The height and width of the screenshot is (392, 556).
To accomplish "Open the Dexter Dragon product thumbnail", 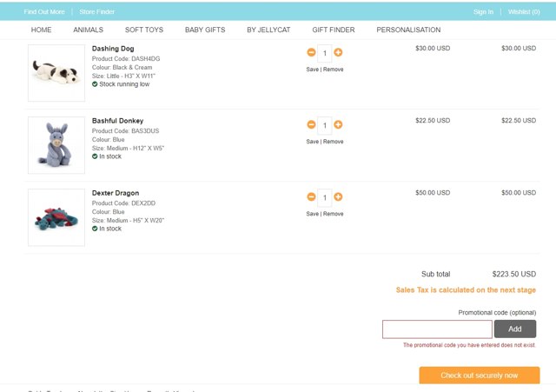I will coord(56,218).
